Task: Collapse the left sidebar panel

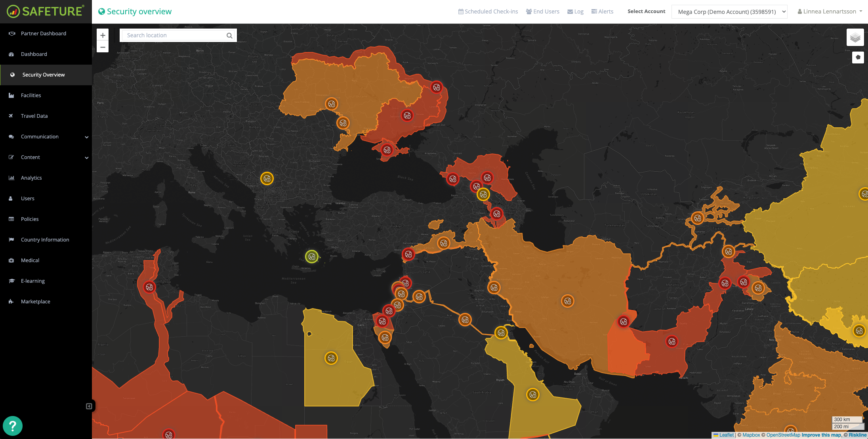Action: point(89,406)
